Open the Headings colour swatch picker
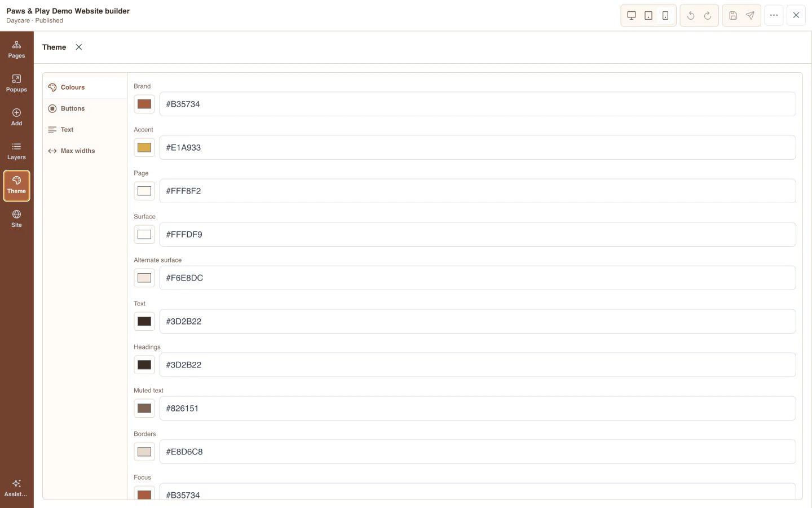The image size is (812, 508). coord(144,365)
